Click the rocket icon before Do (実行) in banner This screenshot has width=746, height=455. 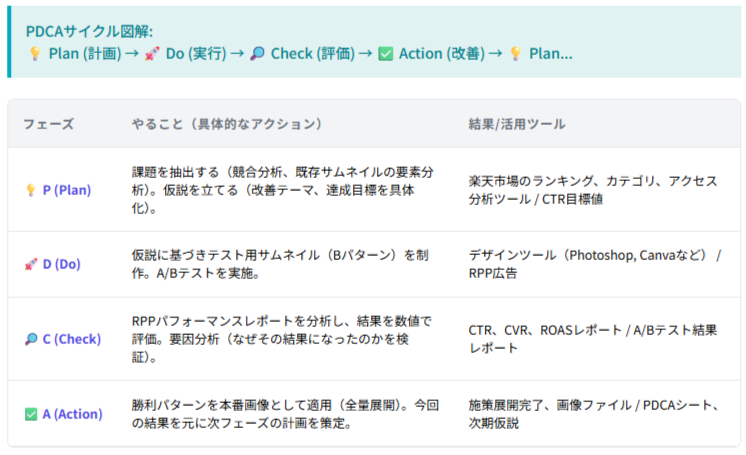[152, 53]
